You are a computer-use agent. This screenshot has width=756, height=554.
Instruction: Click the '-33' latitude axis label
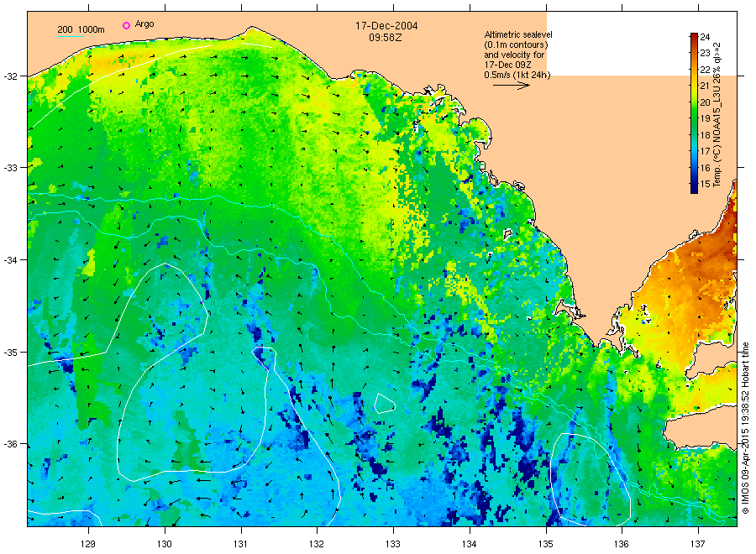pos(10,168)
